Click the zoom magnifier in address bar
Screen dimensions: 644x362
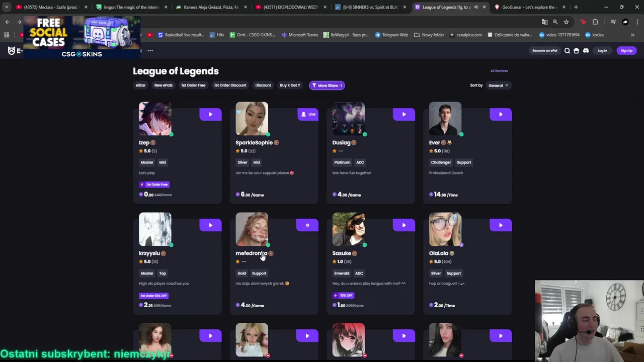pyautogui.click(x=555, y=22)
